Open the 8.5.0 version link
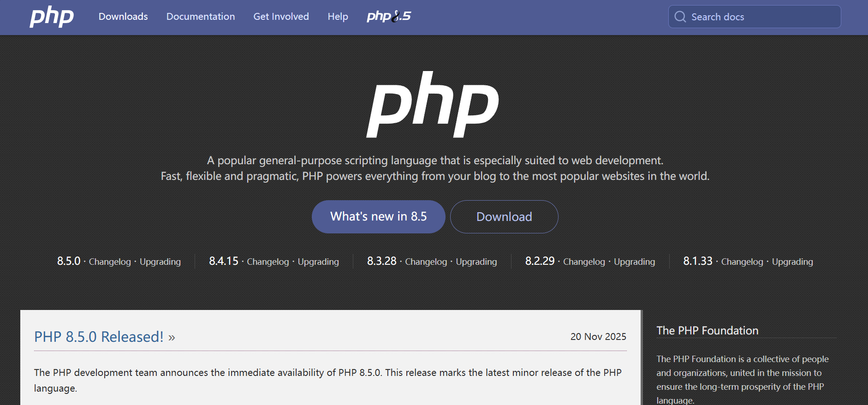This screenshot has height=405, width=868. coord(69,261)
